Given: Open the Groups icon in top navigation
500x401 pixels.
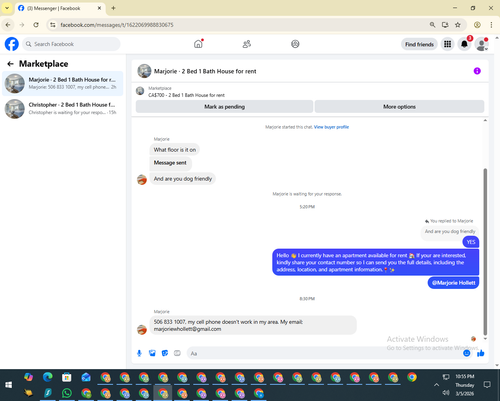Looking at the screenshot, I should (x=295, y=44).
